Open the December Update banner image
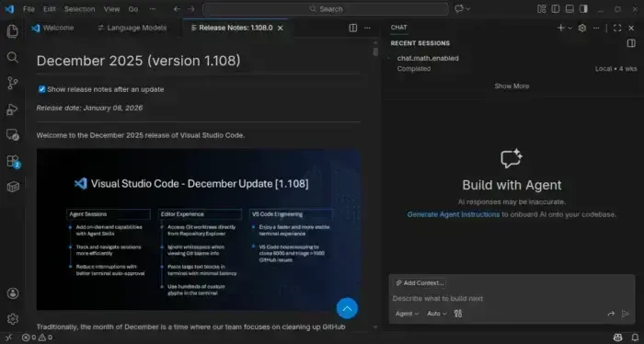 199,229
